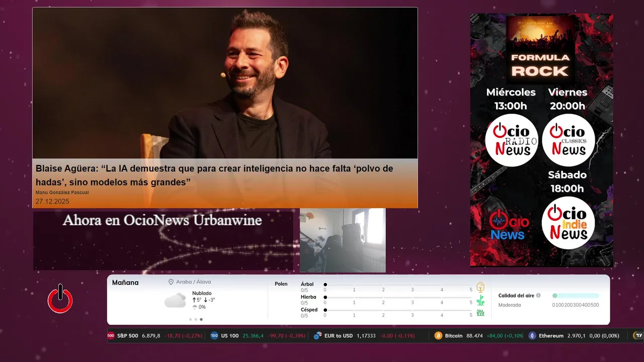Click the Hierba pollen level slider handle
Viewport: 644px width, 362px height.
pos(326,297)
